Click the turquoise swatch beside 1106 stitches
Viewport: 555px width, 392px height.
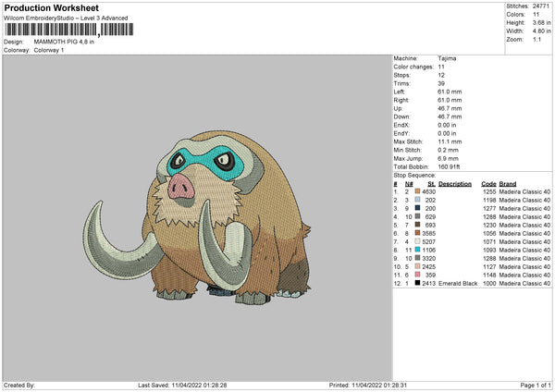pyautogui.click(x=417, y=250)
